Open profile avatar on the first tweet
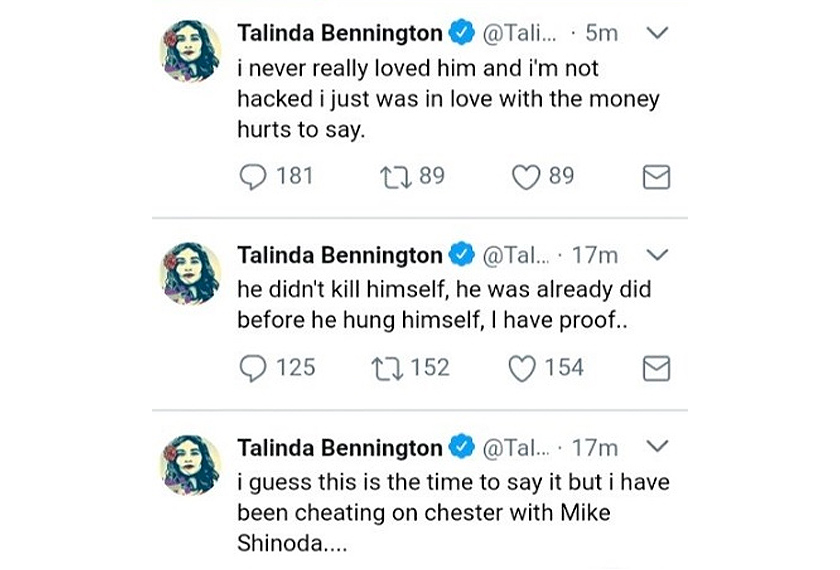The image size is (840, 570). point(190,51)
